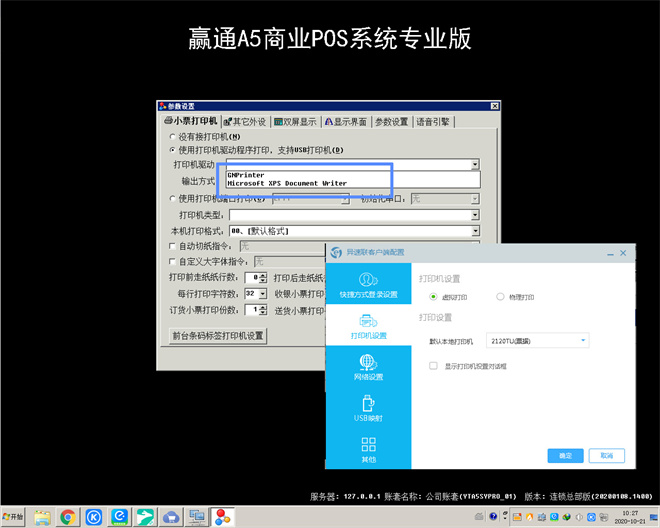This screenshot has width=660, height=528.
Task: Enable 显示打印机设置对话框 checkbox
Action: point(434,366)
